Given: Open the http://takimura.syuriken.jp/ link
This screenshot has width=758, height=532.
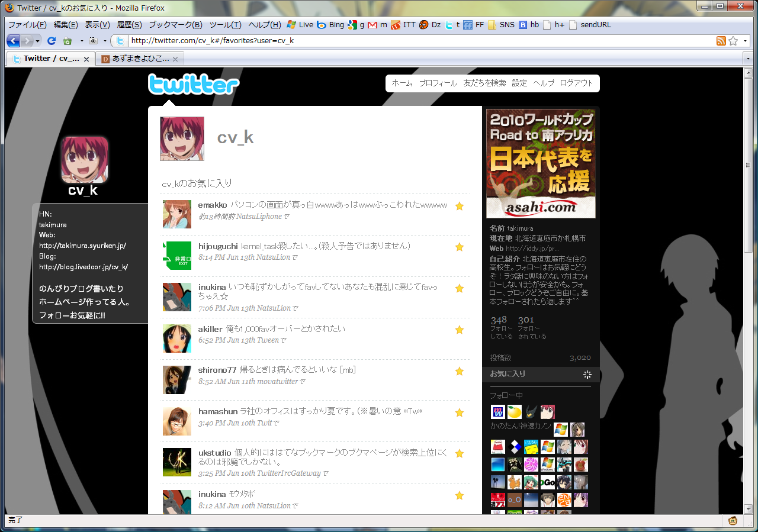Looking at the screenshot, I should pos(82,246).
